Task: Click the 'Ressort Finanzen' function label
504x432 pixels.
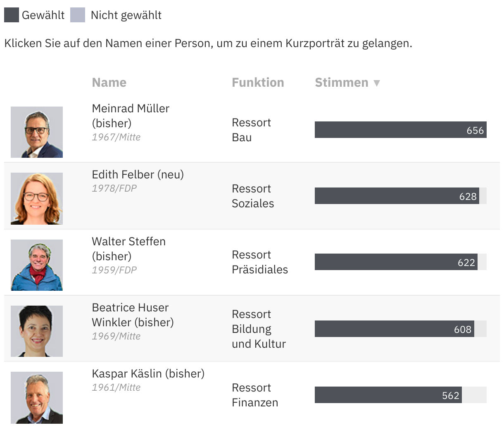Action: [x=255, y=395]
